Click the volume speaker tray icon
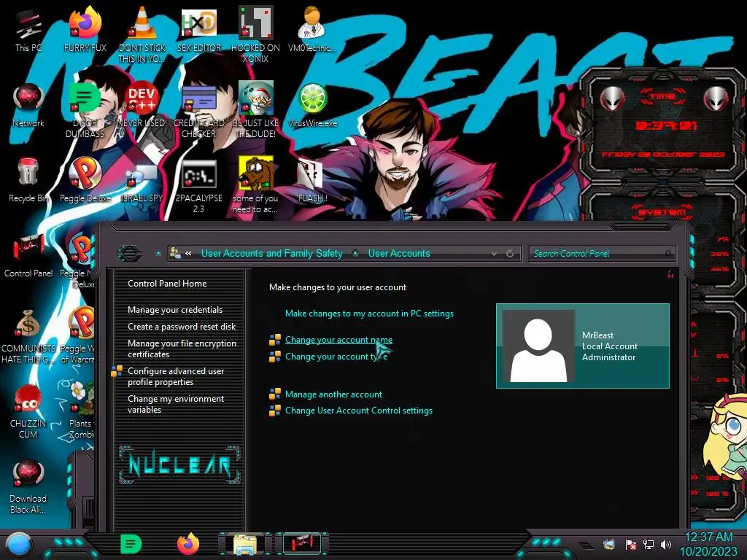747x560 pixels. coord(666,544)
